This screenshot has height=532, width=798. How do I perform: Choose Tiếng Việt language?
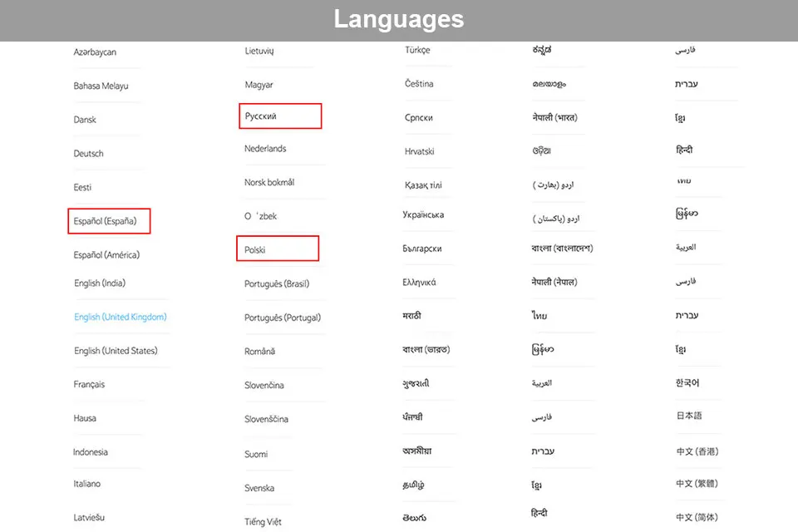click(x=263, y=522)
